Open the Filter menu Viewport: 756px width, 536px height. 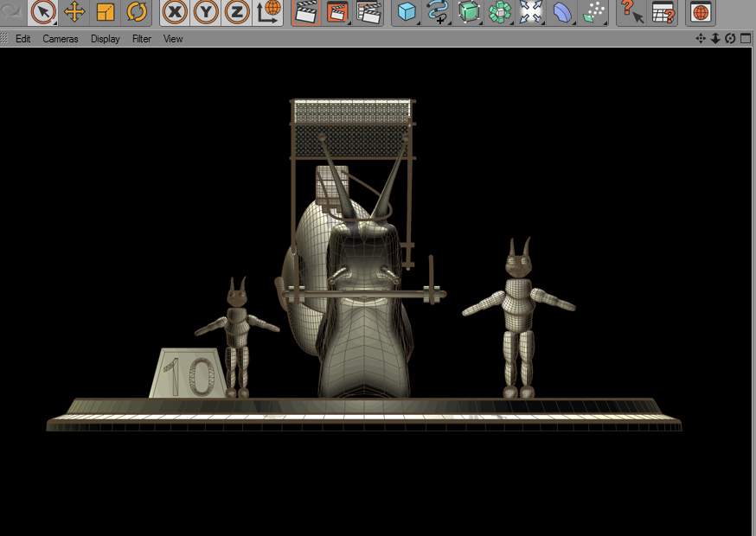142,39
